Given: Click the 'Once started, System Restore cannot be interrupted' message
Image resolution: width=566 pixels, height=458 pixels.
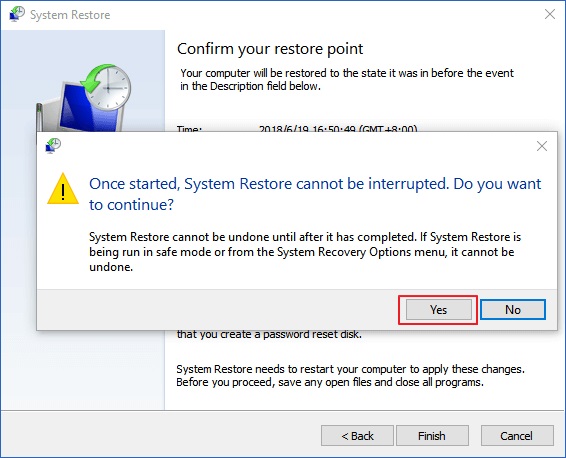Looking at the screenshot, I should 315,194.
